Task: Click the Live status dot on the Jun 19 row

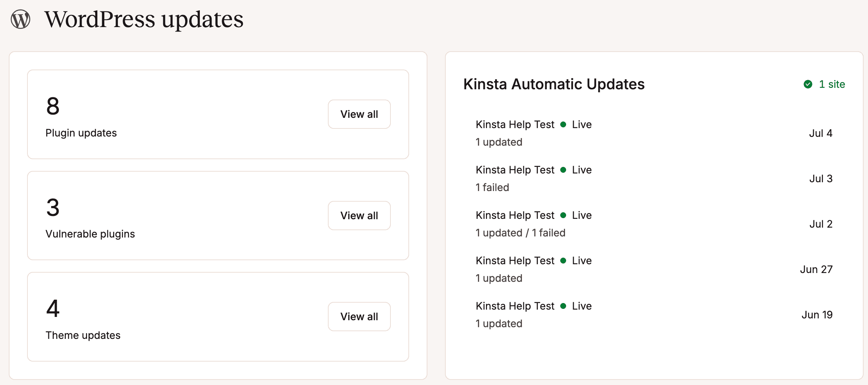Action: click(564, 306)
